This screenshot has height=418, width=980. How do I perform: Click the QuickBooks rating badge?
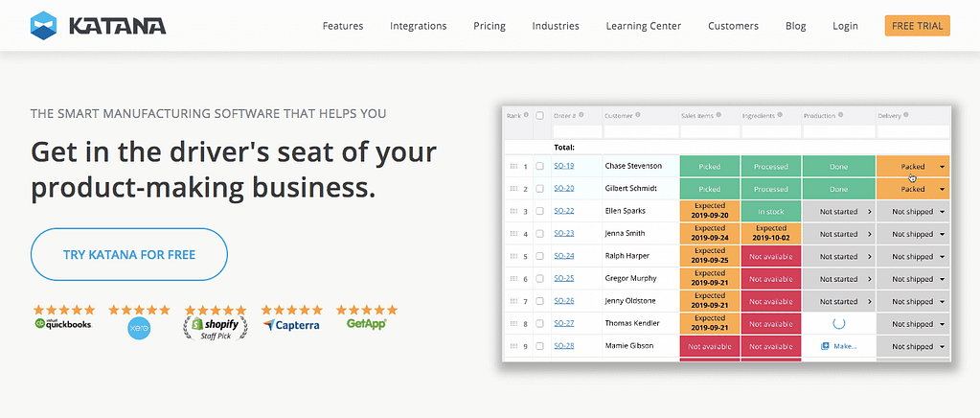coord(64,318)
